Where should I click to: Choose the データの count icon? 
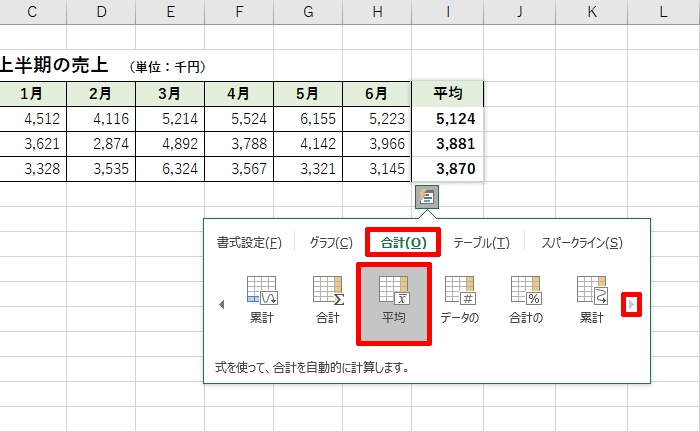459,300
